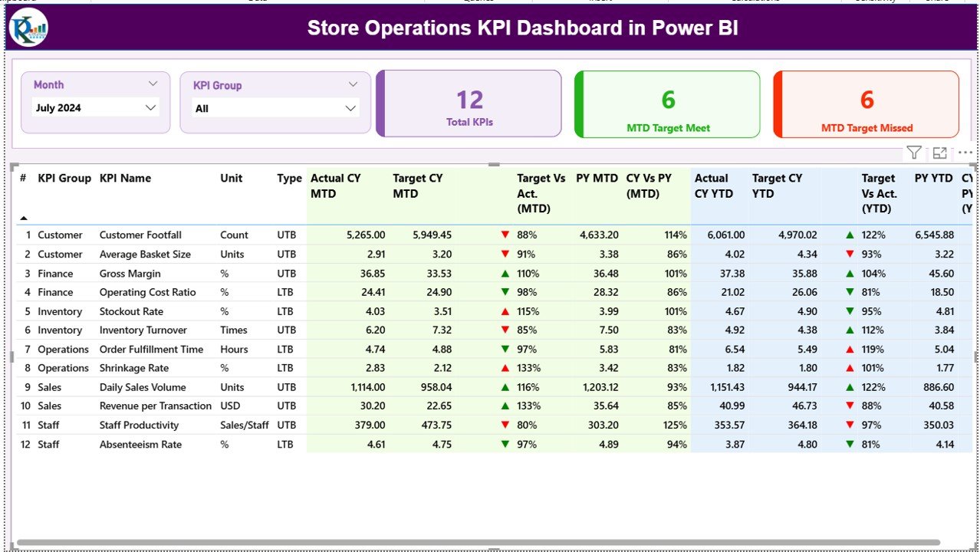Expand the KPI Group 'All' dropdown

(350, 109)
